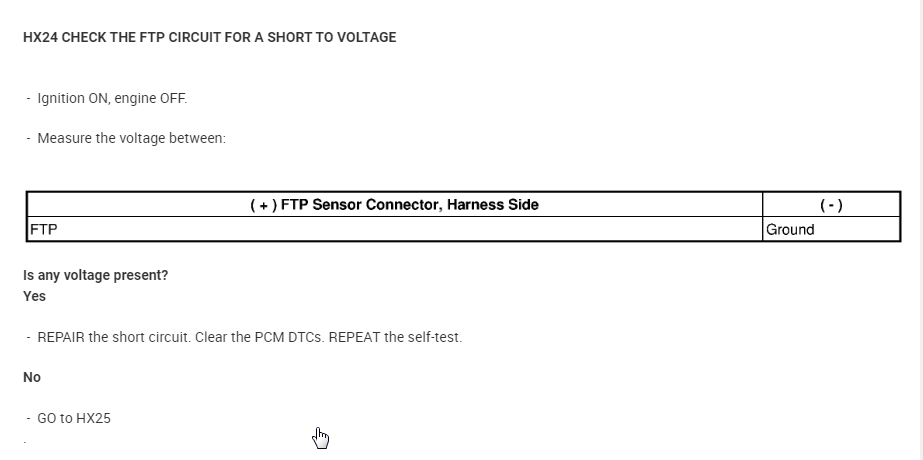Viewport: 923px width, 460px height.
Task: Click the No answer label
Action: tap(32, 377)
